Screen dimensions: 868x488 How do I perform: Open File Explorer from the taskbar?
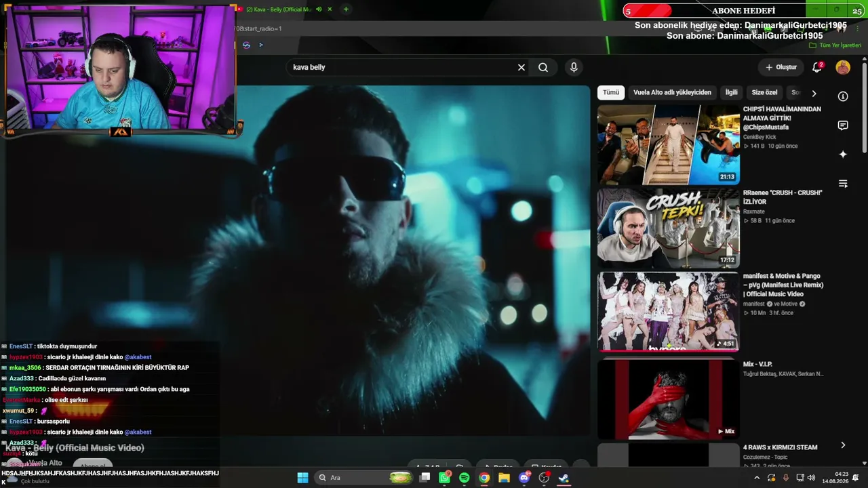click(x=504, y=478)
